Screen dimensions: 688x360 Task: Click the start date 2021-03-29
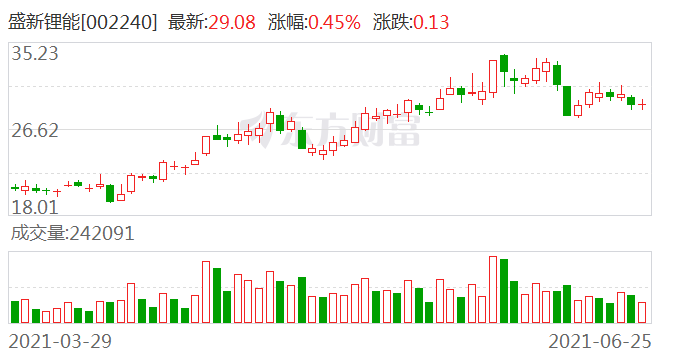coord(61,342)
